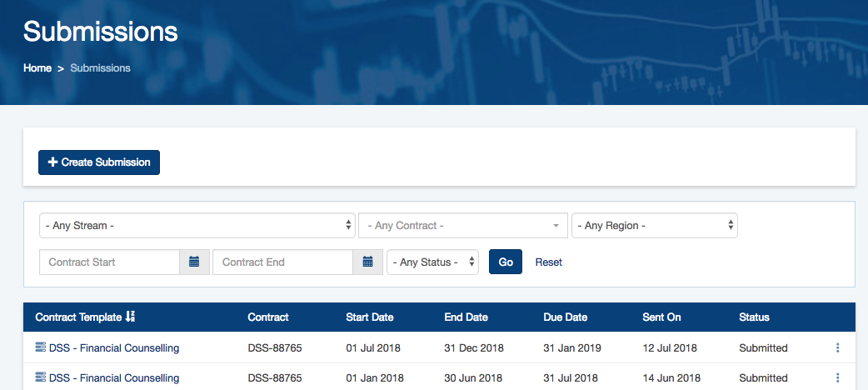Click the Due Date column header
Image resolution: width=868 pixels, height=390 pixels.
point(565,317)
